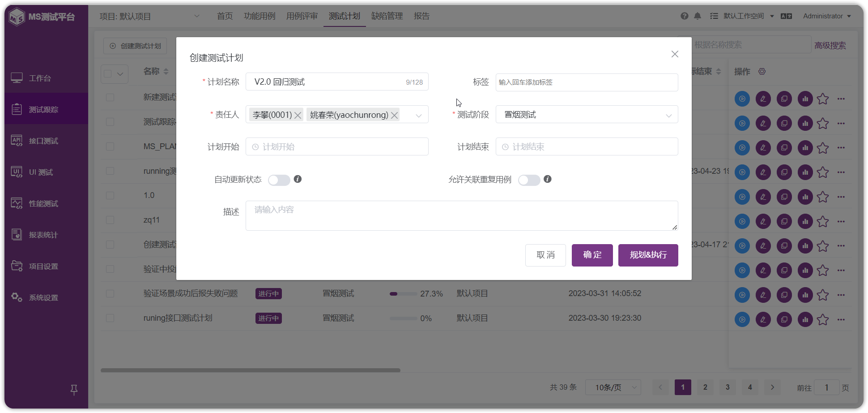Remove 李攀(0001) from the responsible persons
The width and height of the screenshot is (868, 413).
pyautogui.click(x=298, y=115)
